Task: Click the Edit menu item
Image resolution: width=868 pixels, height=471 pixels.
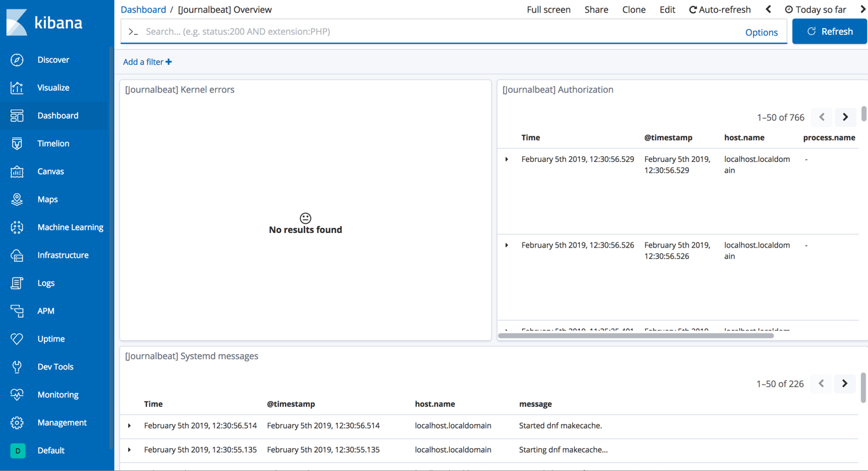Action: 667,10
